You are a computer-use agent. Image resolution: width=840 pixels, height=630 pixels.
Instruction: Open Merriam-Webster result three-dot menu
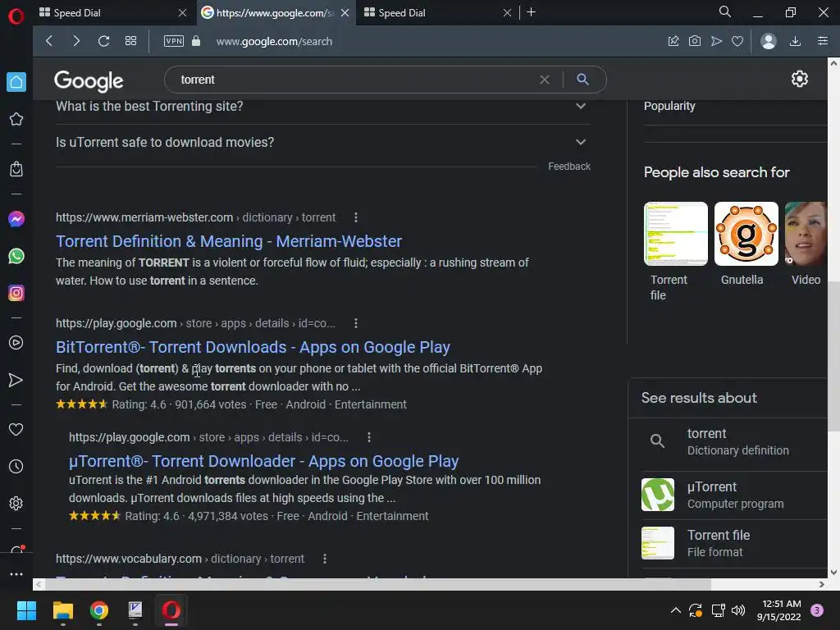356,217
